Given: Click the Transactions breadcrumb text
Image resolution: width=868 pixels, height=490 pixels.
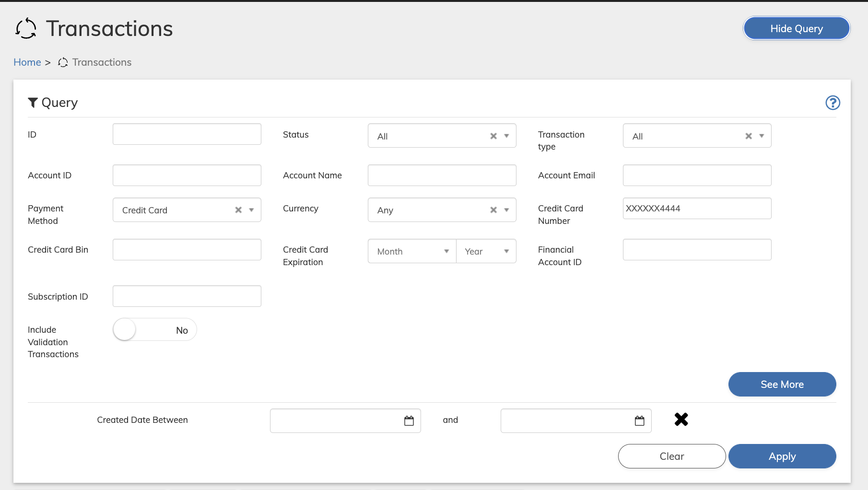Looking at the screenshot, I should tap(102, 62).
